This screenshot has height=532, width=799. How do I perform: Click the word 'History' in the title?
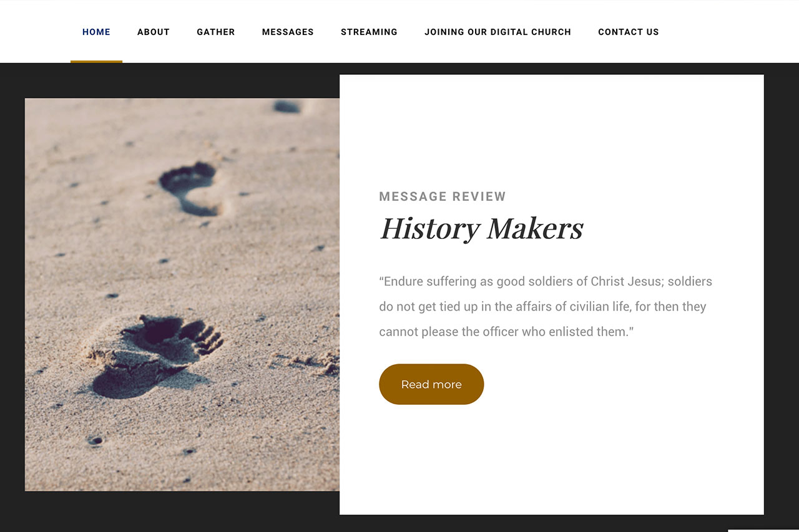pyautogui.click(x=430, y=230)
